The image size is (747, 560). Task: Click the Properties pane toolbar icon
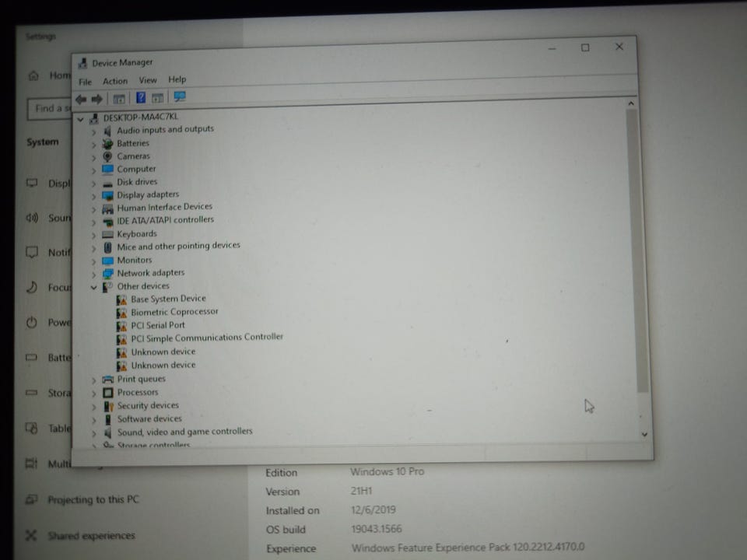pos(157,98)
